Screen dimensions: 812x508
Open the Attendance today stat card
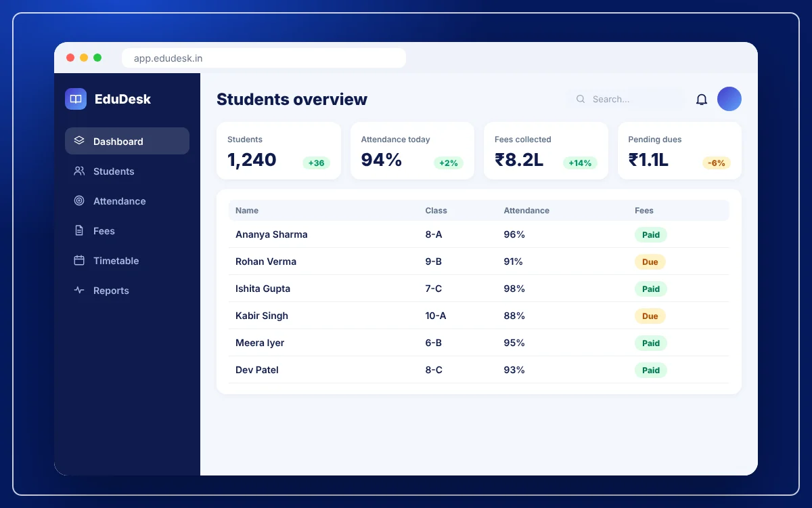pos(412,150)
